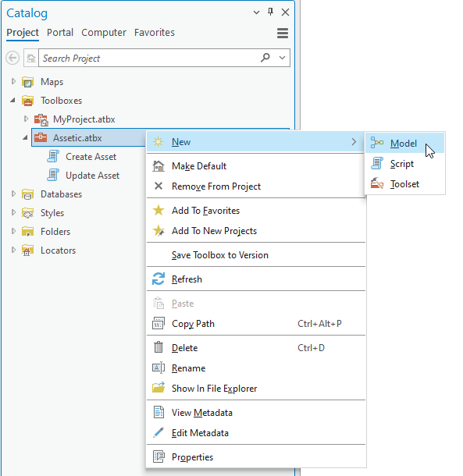The height and width of the screenshot is (476, 463).
Task: Expand the MyProject.atbx toolbox
Action: click(26, 119)
